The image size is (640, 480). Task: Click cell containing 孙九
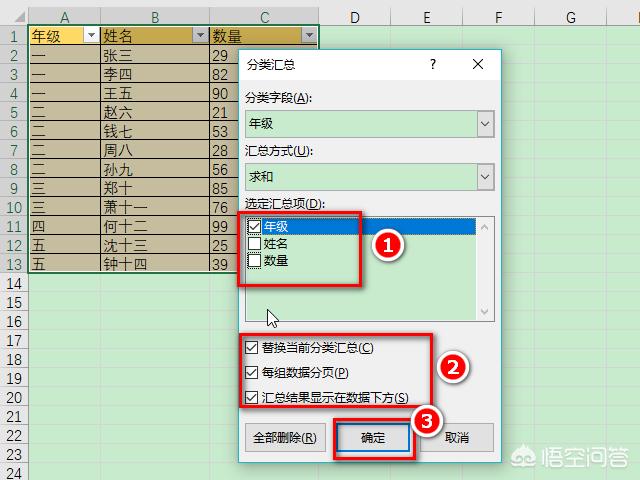point(155,169)
